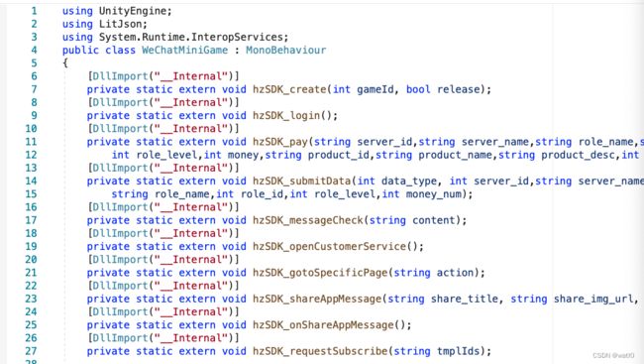The width and height of the screenshot is (644, 364).
Task: Click the action parameter of hzSDK_gotoSpecificPage
Action: (x=455, y=273)
